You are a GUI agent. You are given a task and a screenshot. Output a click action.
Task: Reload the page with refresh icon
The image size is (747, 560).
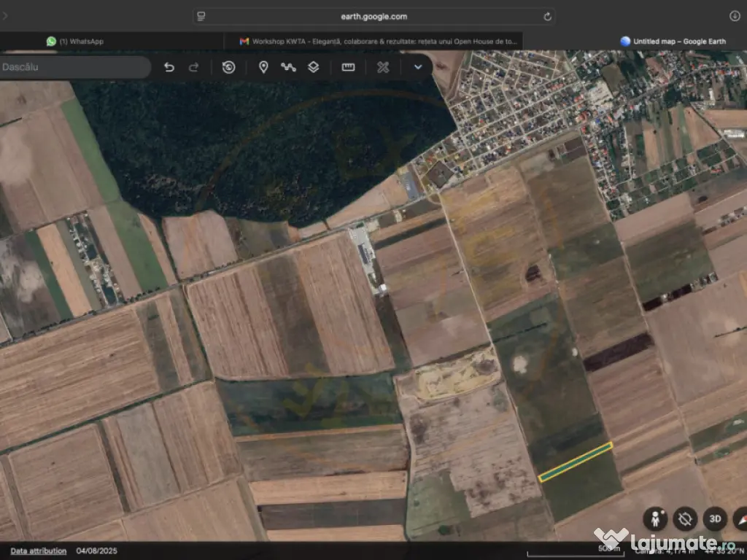[547, 16]
